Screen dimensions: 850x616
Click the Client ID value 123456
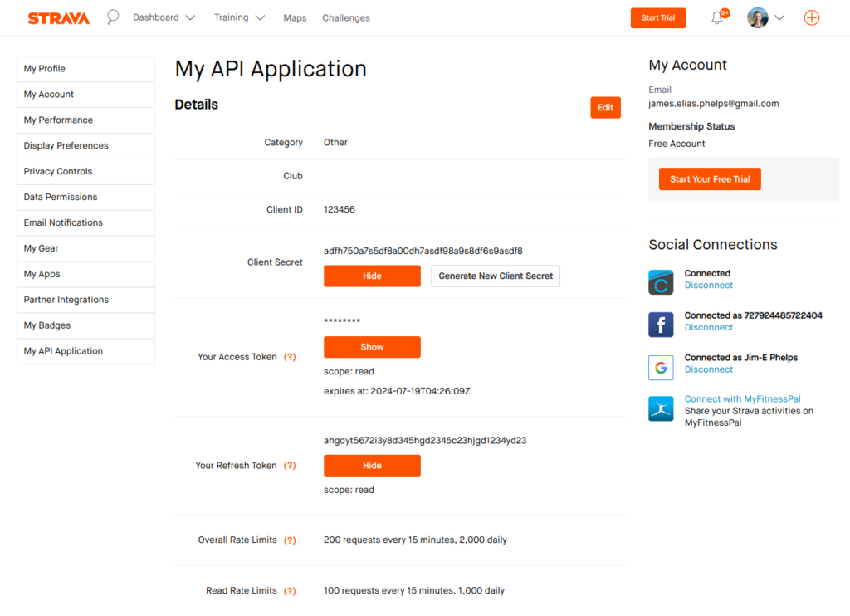pyautogui.click(x=340, y=210)
